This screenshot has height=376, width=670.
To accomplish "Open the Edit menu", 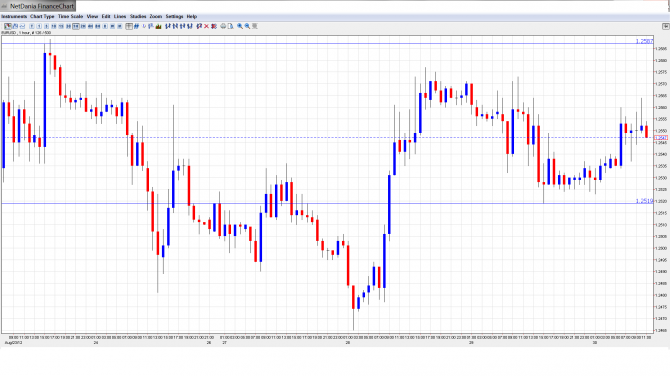I will click(x=106, y=16).
